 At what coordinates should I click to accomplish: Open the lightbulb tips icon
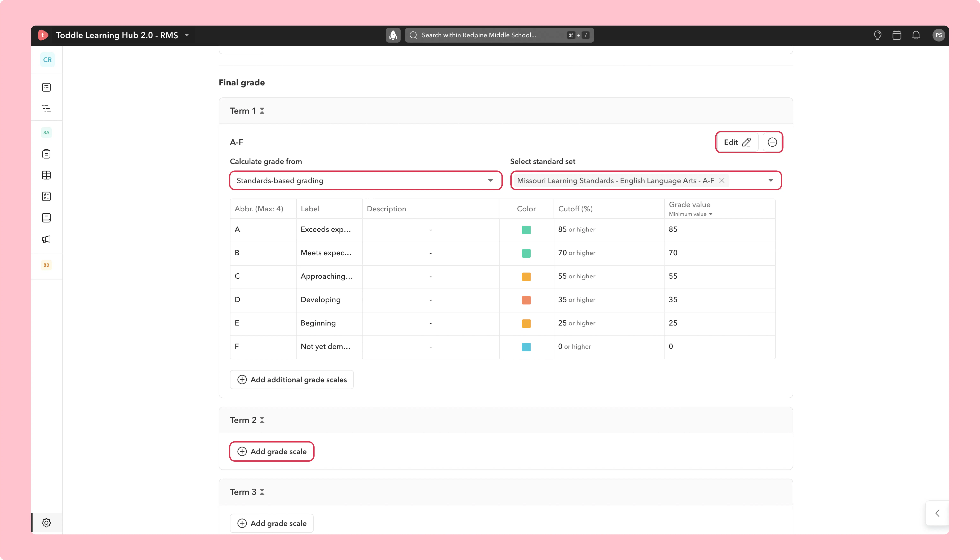point(877,35)
